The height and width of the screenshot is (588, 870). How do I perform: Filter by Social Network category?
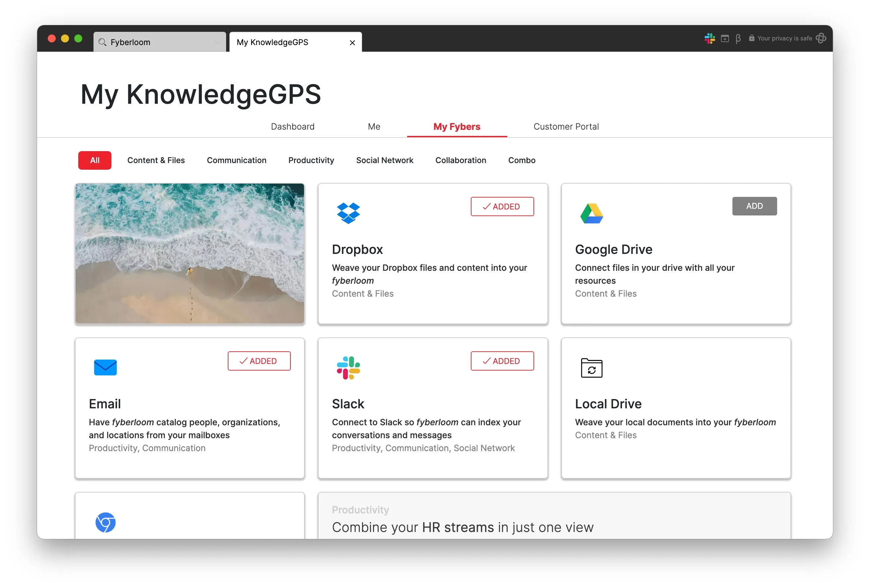(385, 160)
